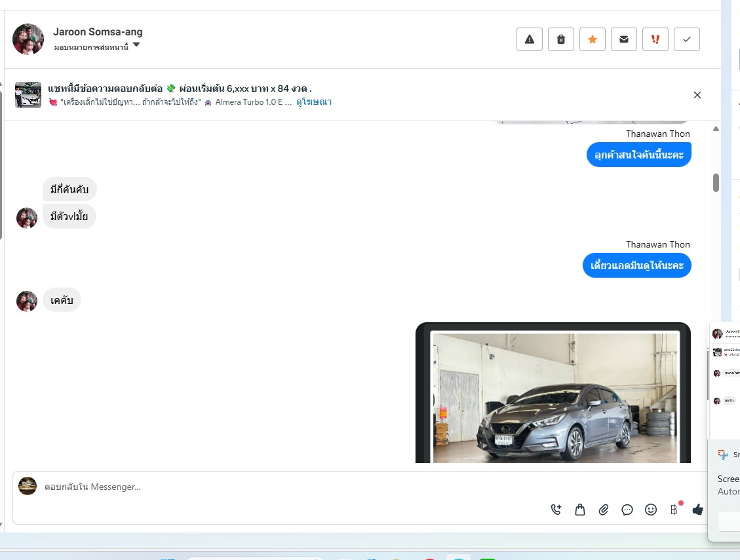Screen dimensions: 740x560
Task: Click the ตอบกลับใน Messenger reply field
Action: pos(262,487)
